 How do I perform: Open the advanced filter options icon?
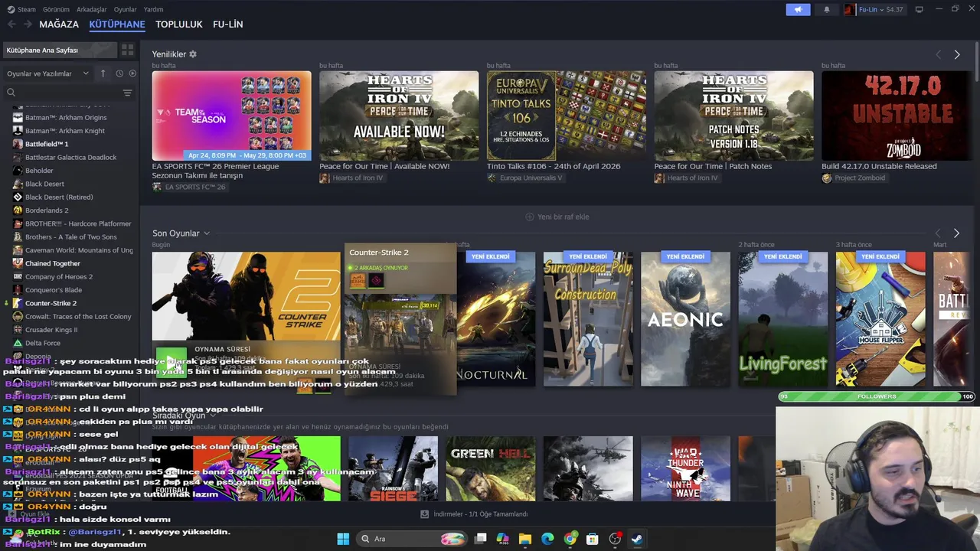(128, 93)
